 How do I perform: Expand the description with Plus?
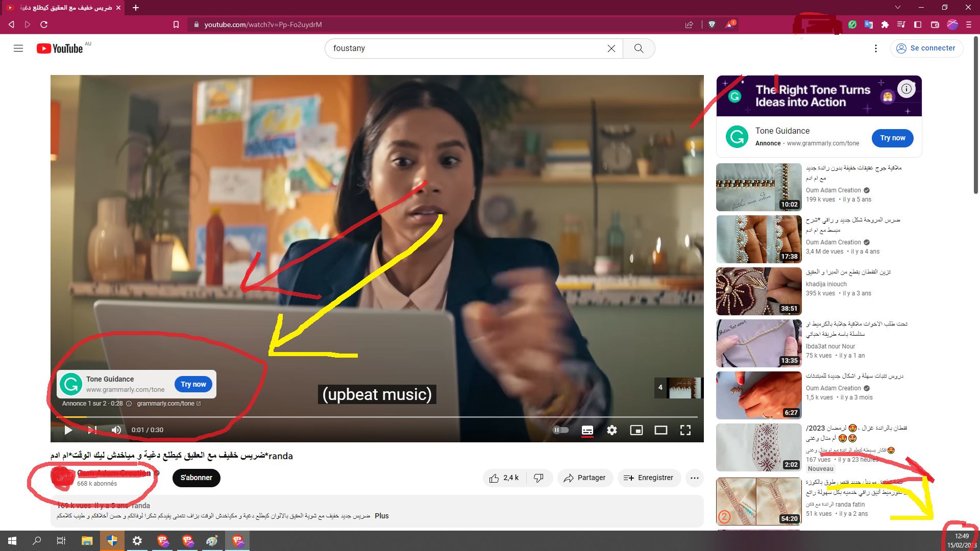coord(381,516)
